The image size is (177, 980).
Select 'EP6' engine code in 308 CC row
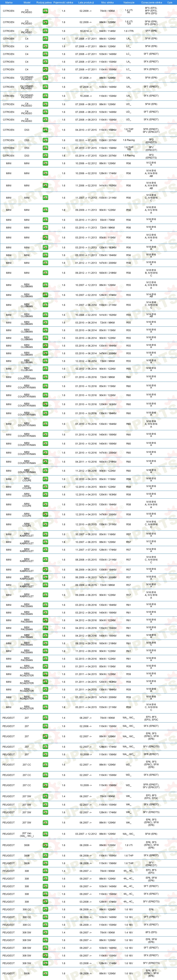(151, 910)
